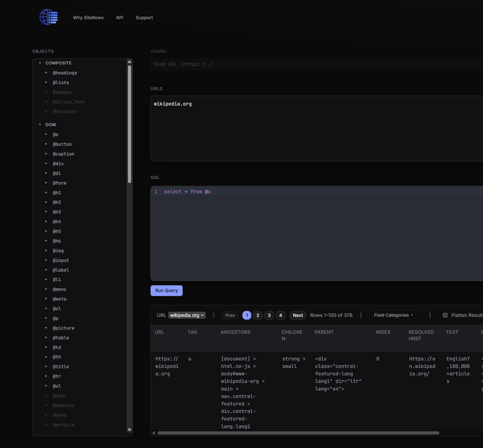Select the dimmed @abbr object
The width and height of the screenshot is (483, 448).
[59, 396]
